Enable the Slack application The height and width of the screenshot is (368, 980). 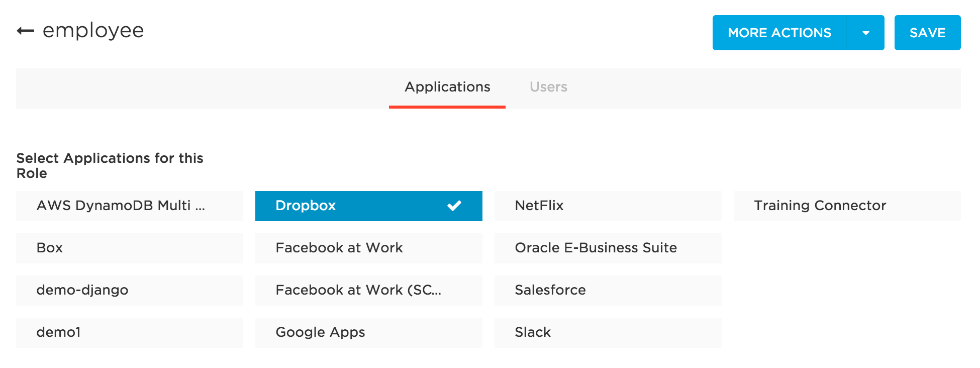click(x=608, y=333)
